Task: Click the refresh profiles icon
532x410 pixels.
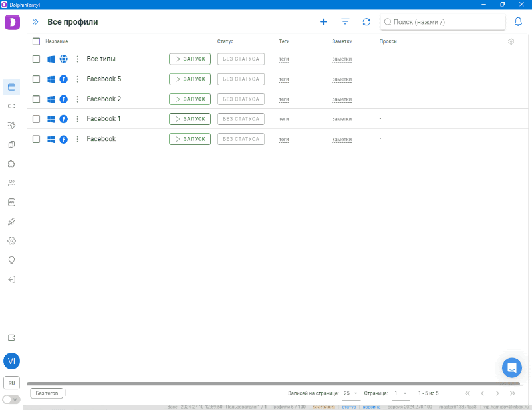Action: (366, 22)
